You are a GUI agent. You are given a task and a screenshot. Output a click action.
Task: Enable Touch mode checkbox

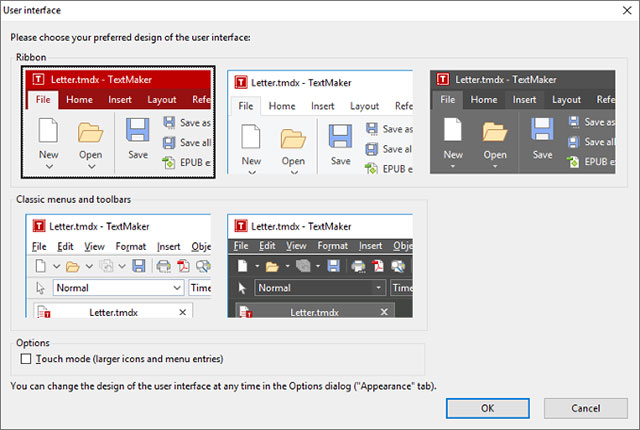(26, 359)
